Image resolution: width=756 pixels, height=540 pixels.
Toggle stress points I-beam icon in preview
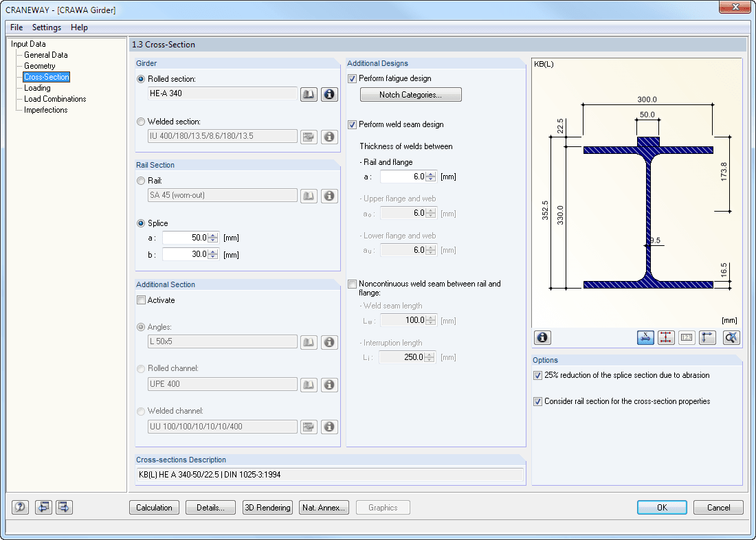point(666,337)
